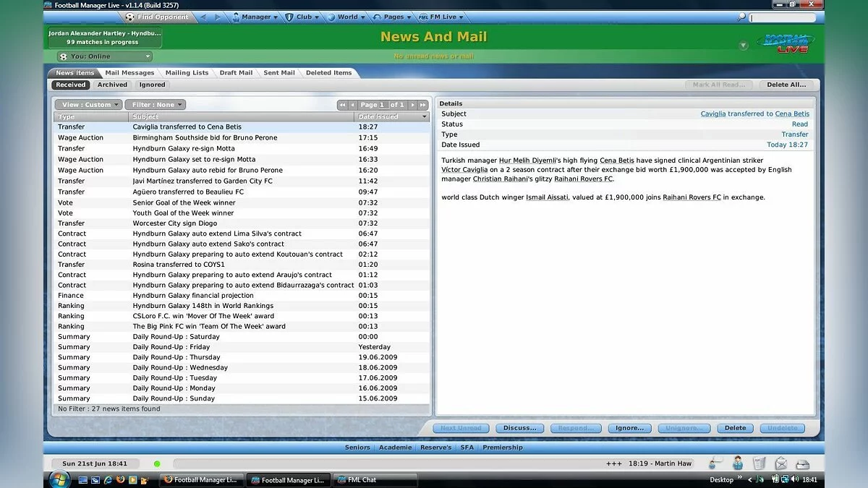The height and width of the screenshot is (488, 868).
Task: Open the View: Custom dropdown
Action: point(87,105)
